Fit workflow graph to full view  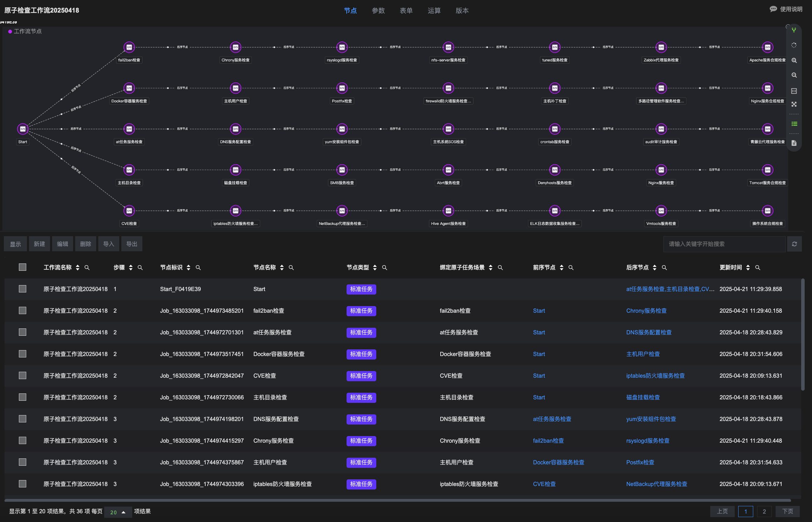coord(794,104)
